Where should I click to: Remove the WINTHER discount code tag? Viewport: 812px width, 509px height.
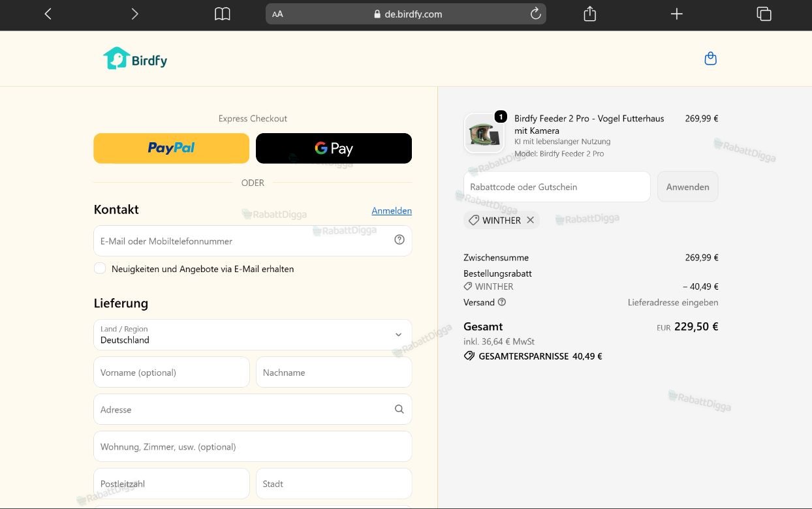[530, 220]
